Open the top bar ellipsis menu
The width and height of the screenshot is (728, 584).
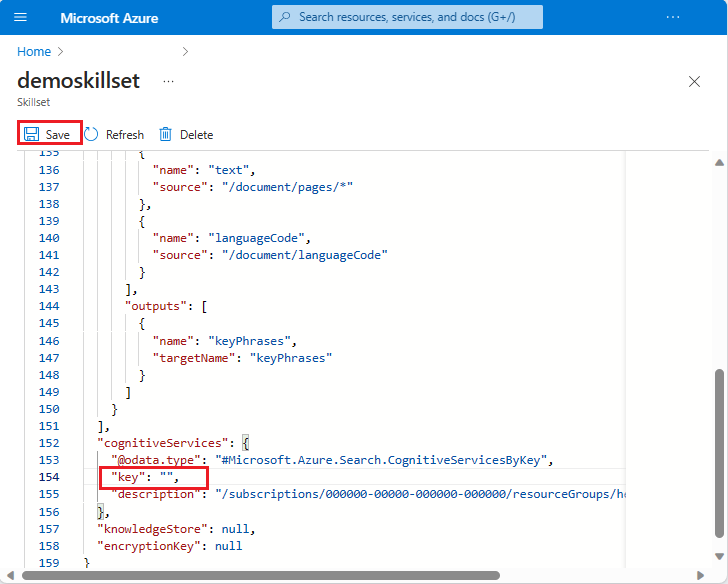tap(673, 17)
